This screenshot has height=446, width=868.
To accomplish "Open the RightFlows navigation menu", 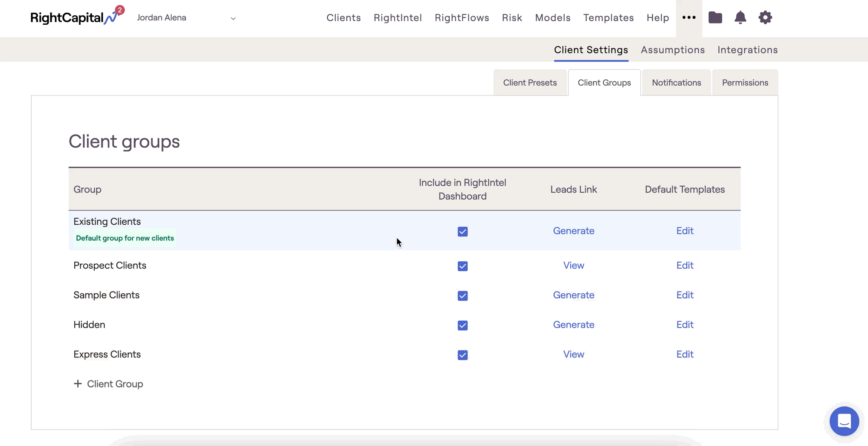I will point(462,18).
